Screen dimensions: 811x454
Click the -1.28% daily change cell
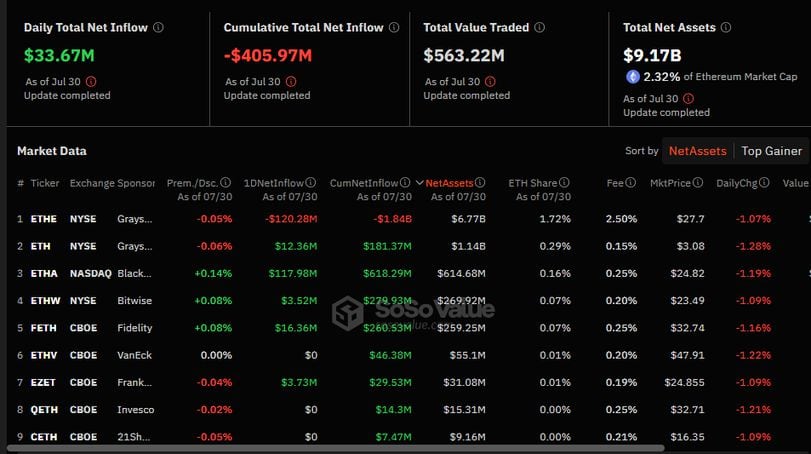tap(753, 246)
